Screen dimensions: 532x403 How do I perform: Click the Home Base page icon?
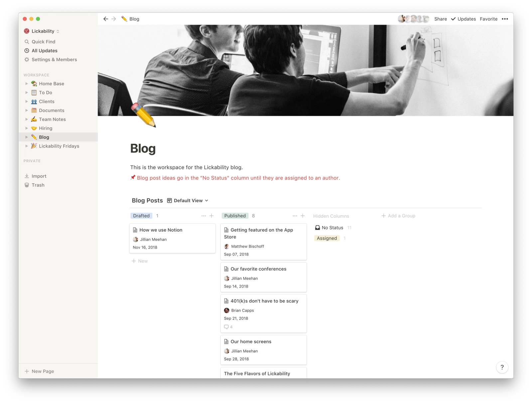pos(34,84)
